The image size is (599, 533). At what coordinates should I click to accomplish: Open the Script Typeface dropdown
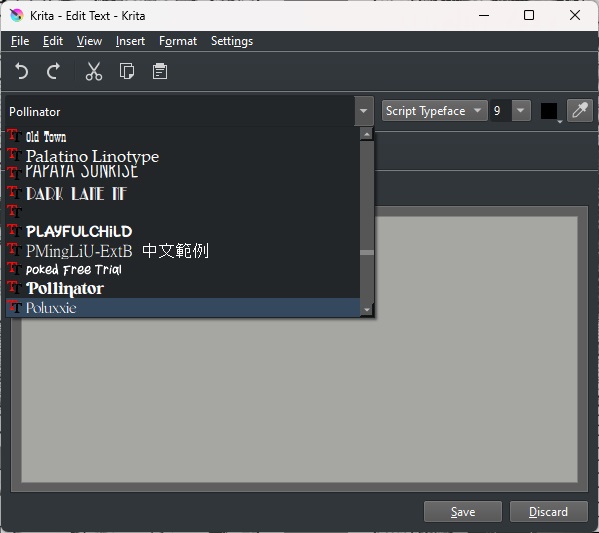click(434, 111)
